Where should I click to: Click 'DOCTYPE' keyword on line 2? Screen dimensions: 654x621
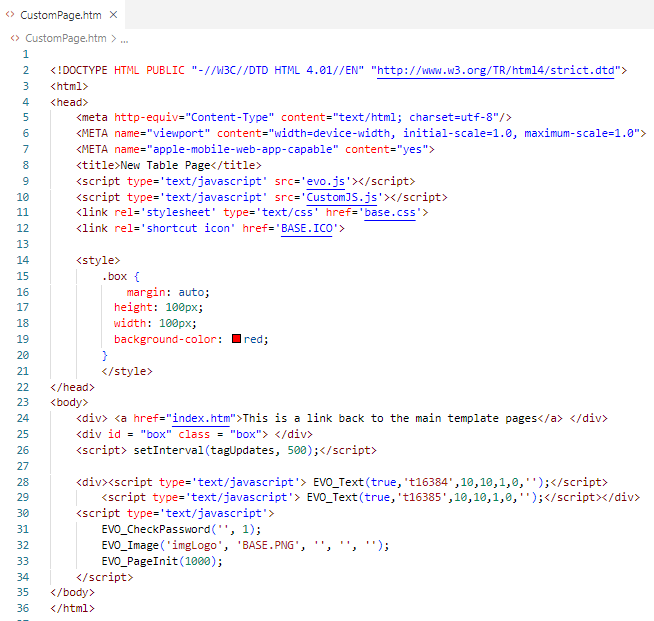(82, 70)
